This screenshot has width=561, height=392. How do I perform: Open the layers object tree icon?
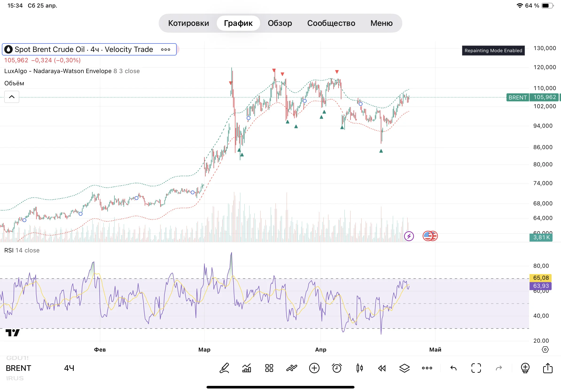[x=404, y=368]
